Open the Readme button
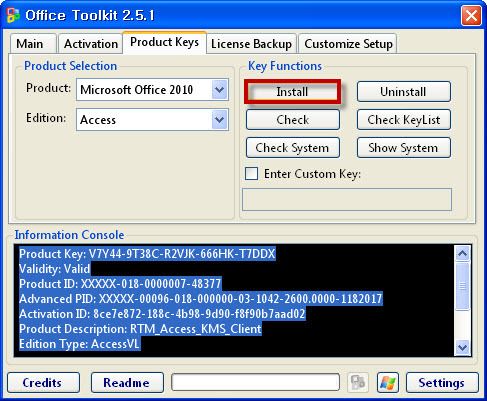The image size is (487, 401). pyautogui.click(x=127, y=382)
